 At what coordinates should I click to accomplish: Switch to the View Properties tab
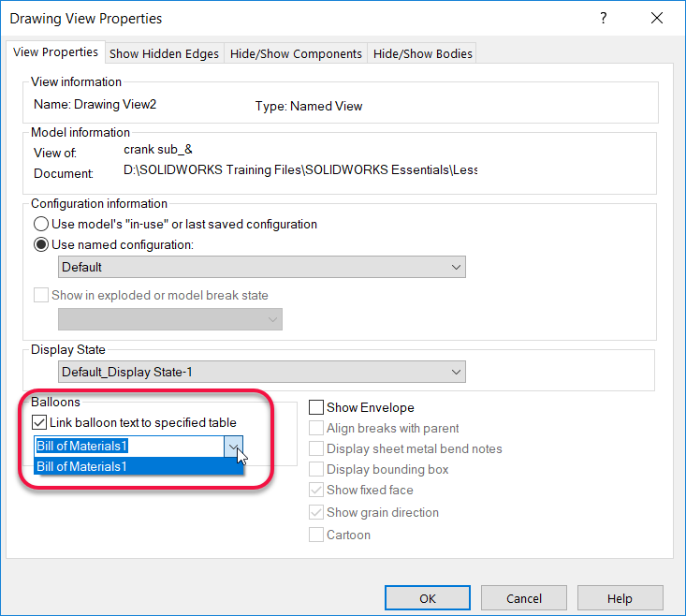(x=55, y=52)
